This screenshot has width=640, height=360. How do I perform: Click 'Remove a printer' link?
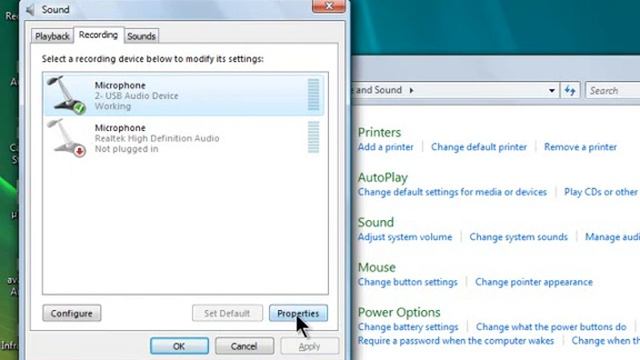580,147
